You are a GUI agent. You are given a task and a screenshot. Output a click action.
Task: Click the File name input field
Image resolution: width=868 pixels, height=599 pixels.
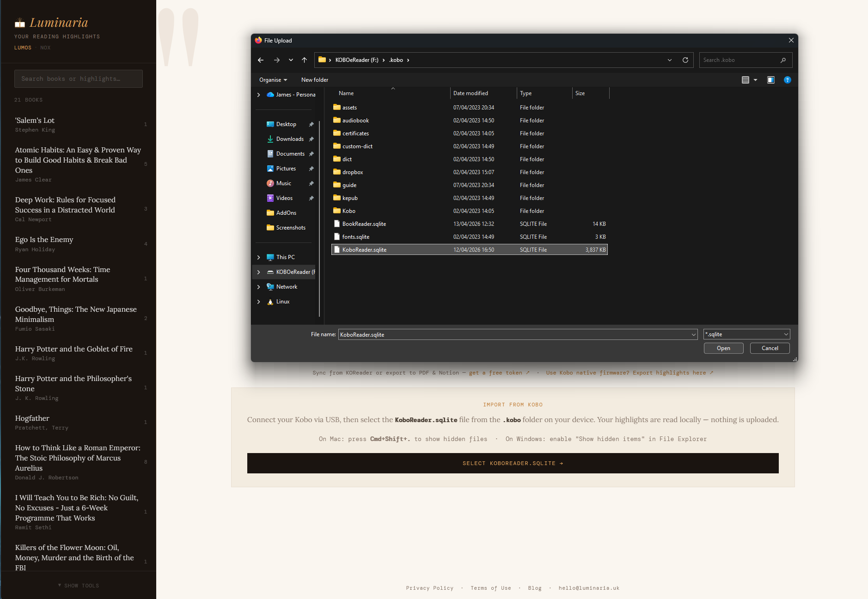point(514,334)
